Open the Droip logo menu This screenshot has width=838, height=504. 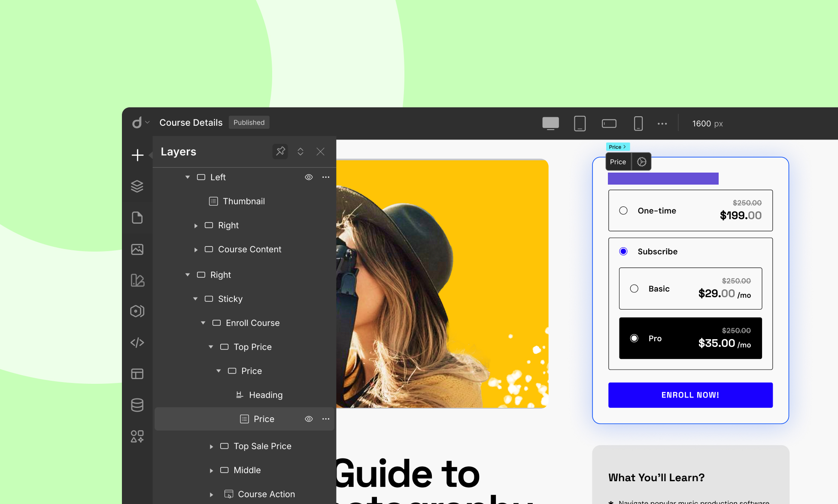click(140, 123)
